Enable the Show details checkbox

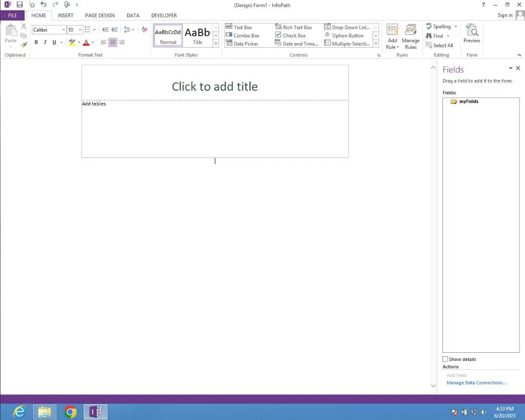click(x=445, y=359)
